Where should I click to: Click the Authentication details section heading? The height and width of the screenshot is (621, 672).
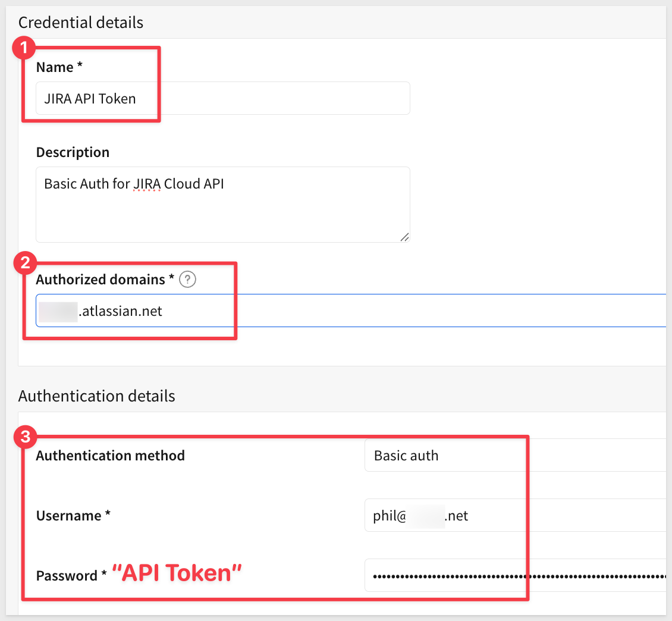96,396
